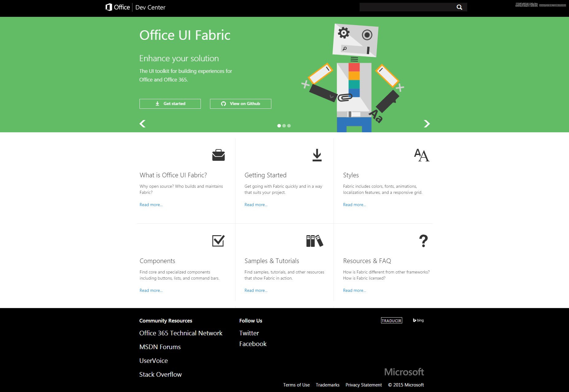
Task: Open the Twitter link under Follow Us
Action: point(249,333)
